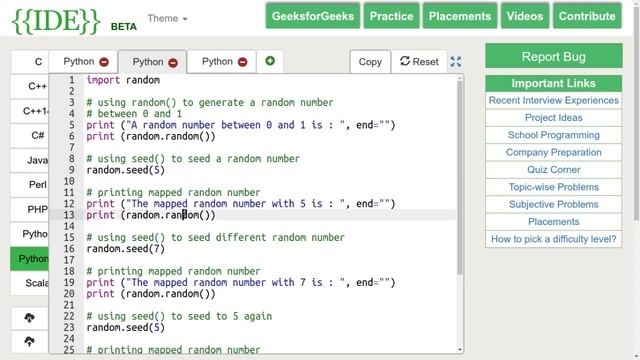Open Placements link under Important Links

554,222
